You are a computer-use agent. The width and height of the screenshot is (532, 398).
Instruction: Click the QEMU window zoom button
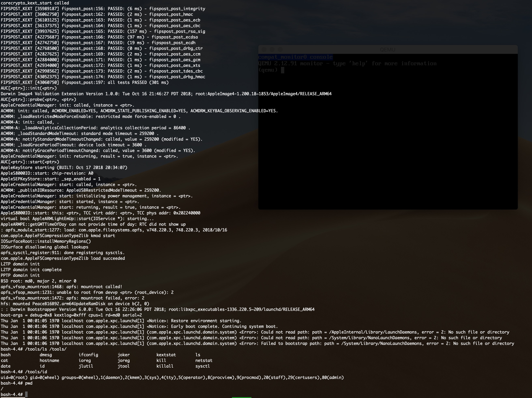[x=280, y=49]
